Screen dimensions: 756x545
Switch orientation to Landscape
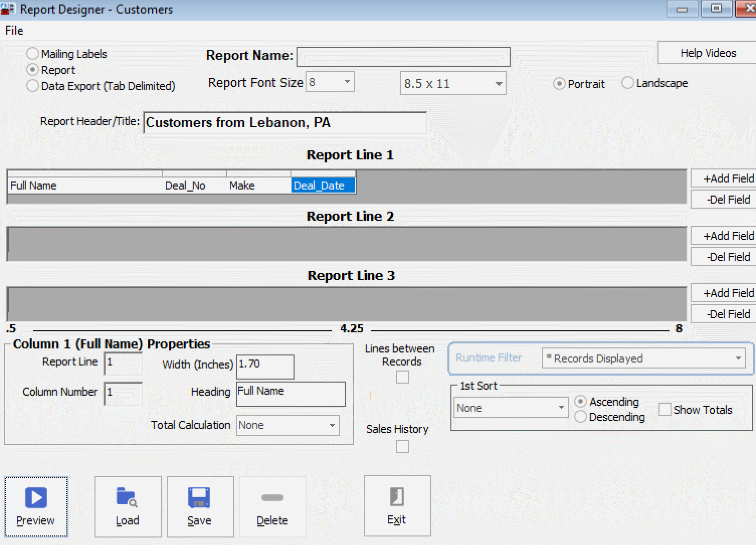[x=627, y=83]
